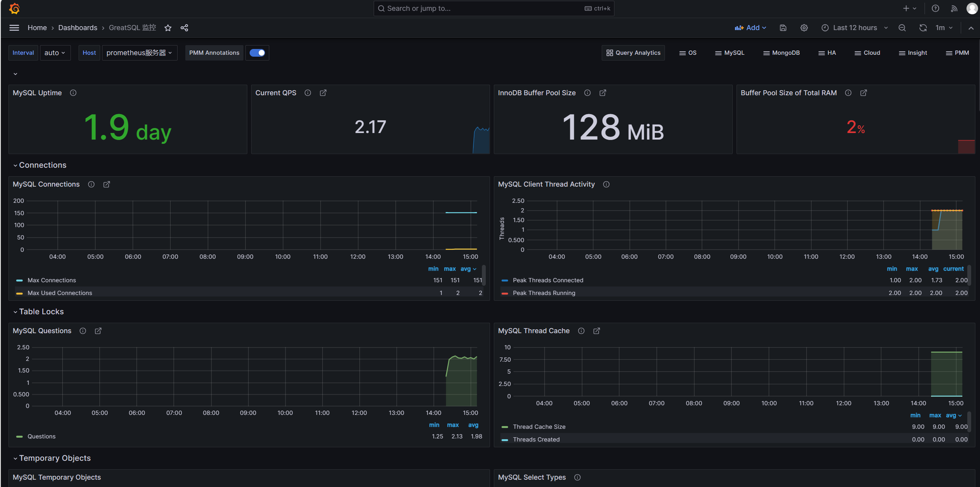Open dashboard settings gear icon
This screenshot has height=487, width=980.
pyautogui.click(x=804, y=28)
